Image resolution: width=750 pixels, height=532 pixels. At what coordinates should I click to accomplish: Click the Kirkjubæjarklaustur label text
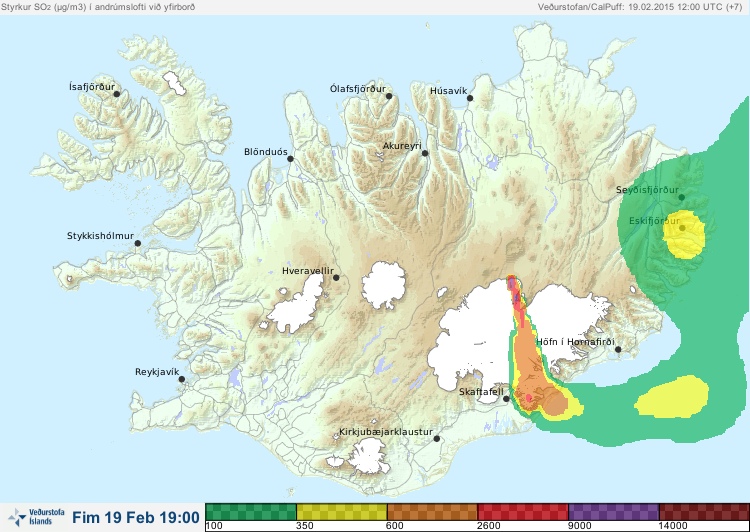(x=386, y=432)
